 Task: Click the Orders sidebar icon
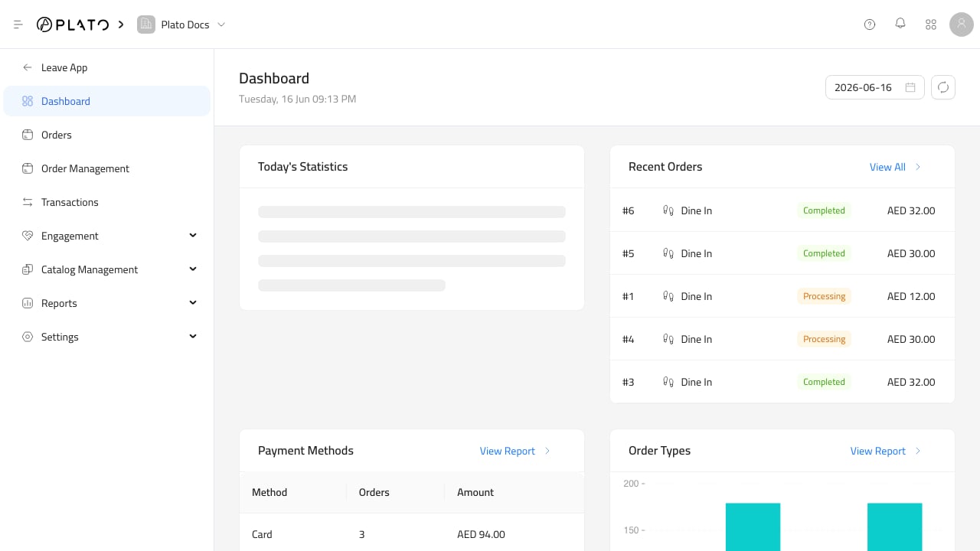click(x=28, y=135)
